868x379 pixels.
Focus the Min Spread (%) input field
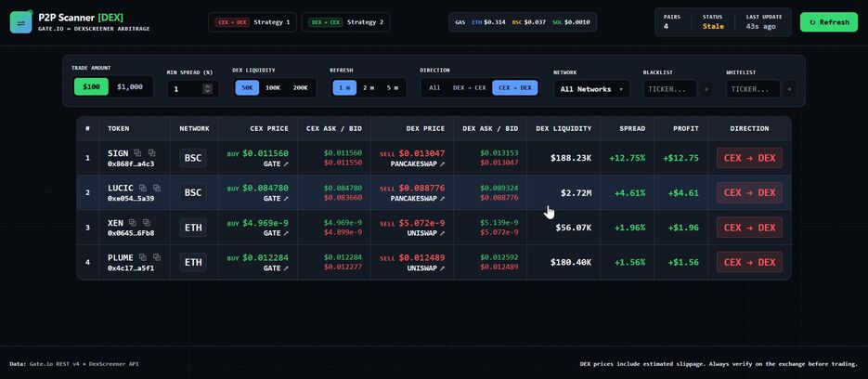coord(193,88)
